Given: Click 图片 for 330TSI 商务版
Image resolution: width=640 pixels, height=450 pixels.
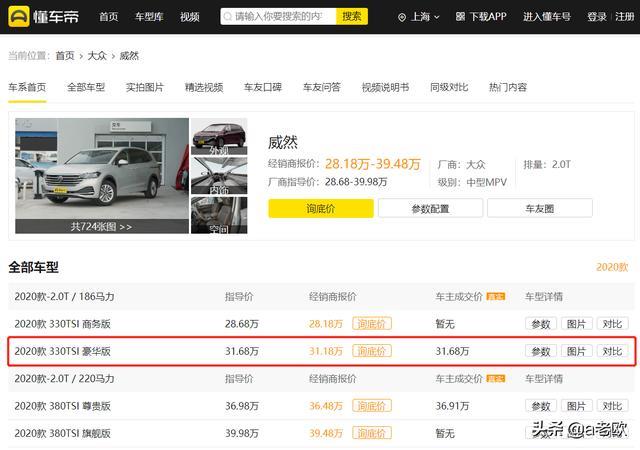Looking at the screenshot, I should coord(576,324).
